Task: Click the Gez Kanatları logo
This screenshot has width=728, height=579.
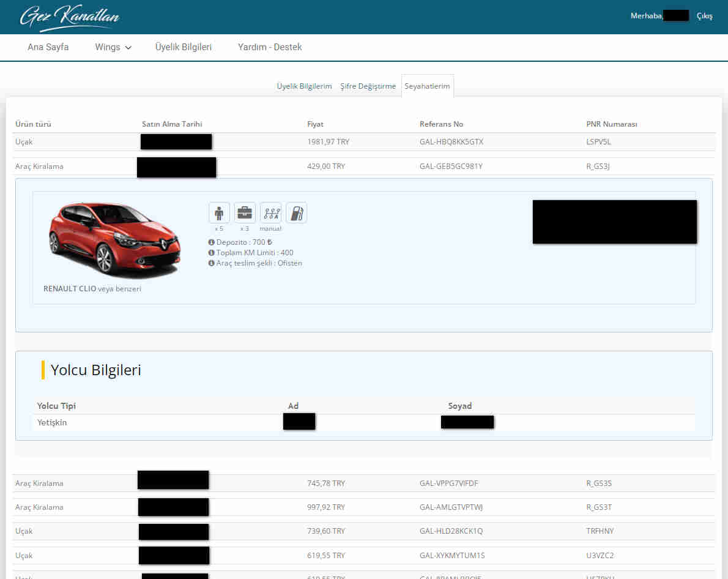Action: click(69, 18)
